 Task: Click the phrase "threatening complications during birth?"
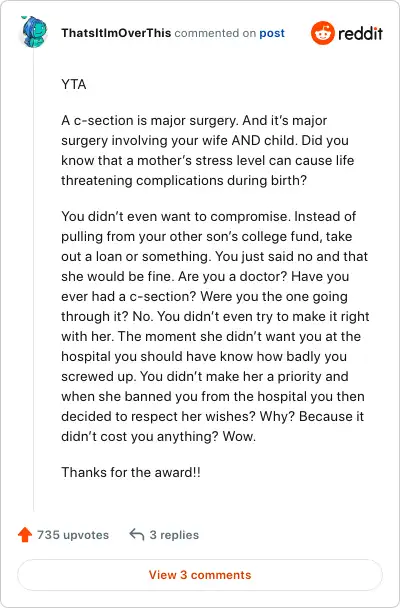[x=184, y=180]
